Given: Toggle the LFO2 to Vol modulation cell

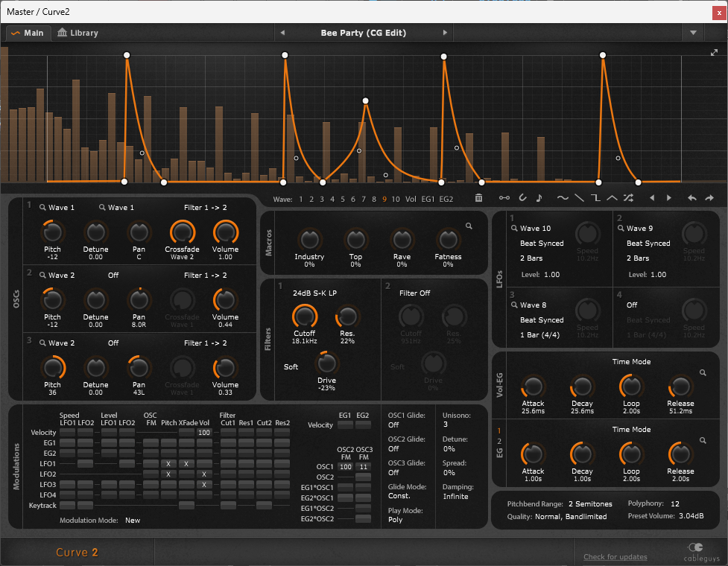Looking at the screenshot, I should tap(204, 474).
